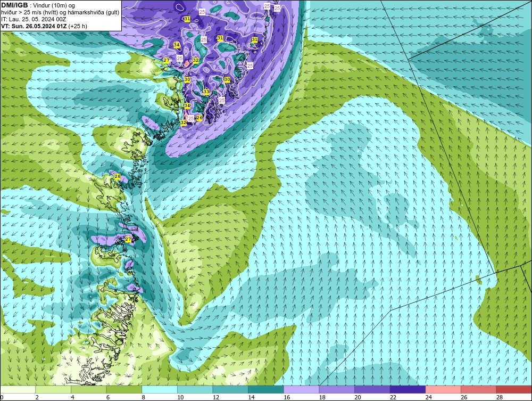Image resolution: width=532 pixels, height=401 pixels.
Task: Select the 10–12 m/s turquoise legend swatch
Action: pyautogui.click(x=195, y=389)
